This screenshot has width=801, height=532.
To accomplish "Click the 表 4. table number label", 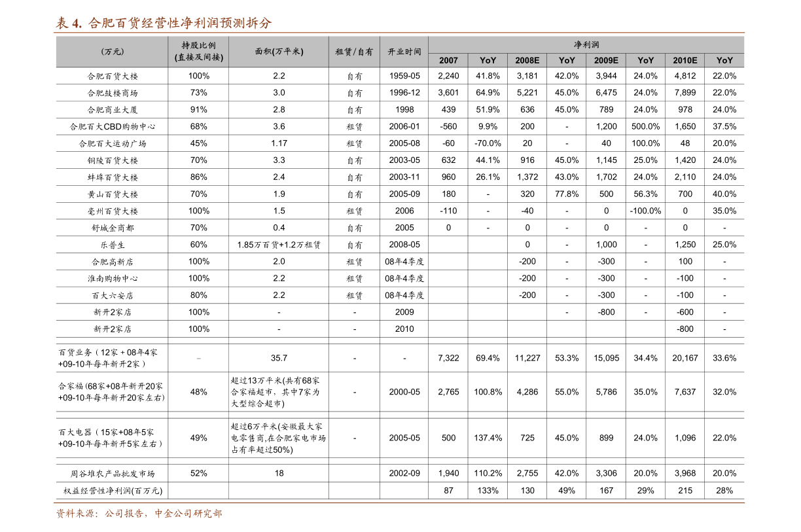I will pyautogui.click(x=69, y=24).
